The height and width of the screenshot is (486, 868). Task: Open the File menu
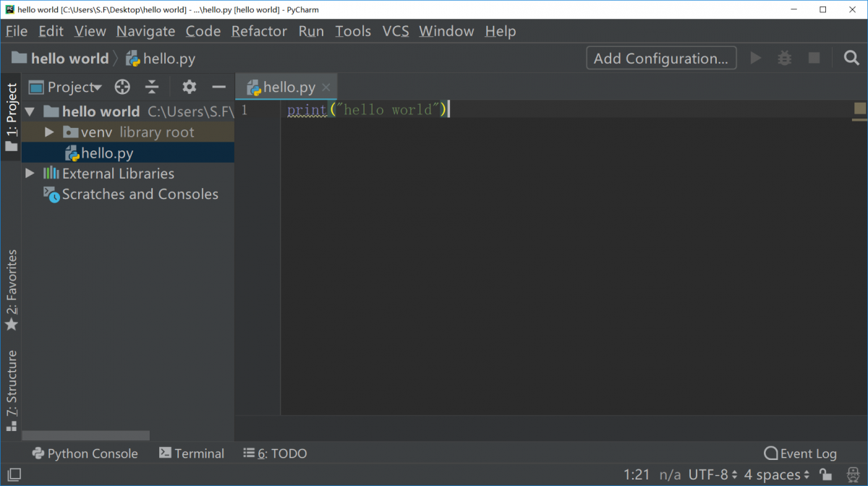coord(17,31)
